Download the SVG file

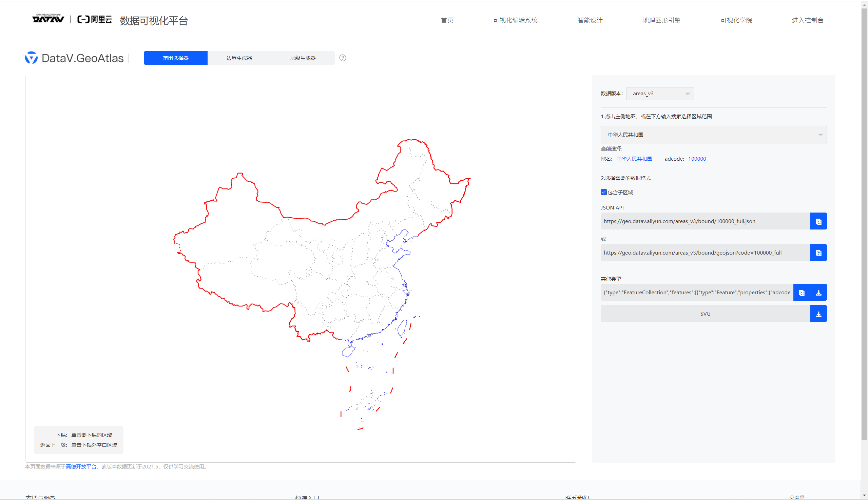[819, 314]
